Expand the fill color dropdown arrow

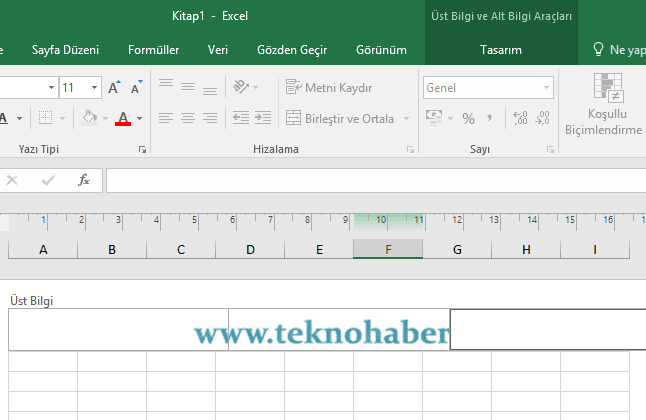[105, 119]
